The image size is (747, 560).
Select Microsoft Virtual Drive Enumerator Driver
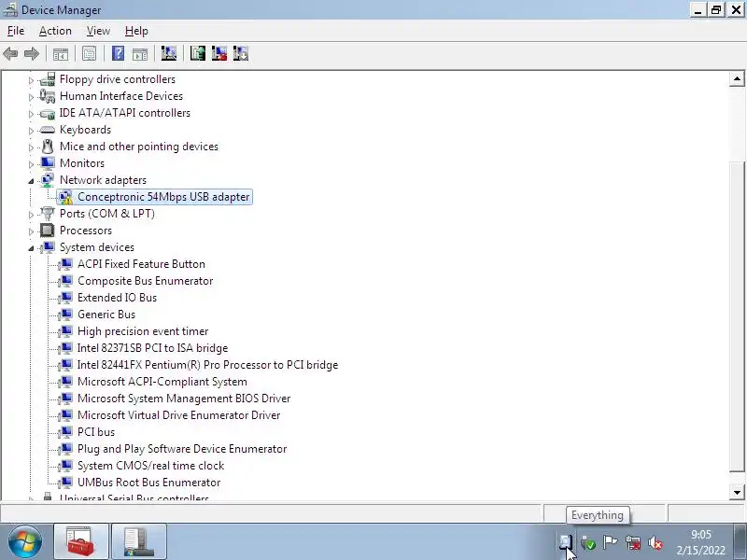tap(178, 415)
